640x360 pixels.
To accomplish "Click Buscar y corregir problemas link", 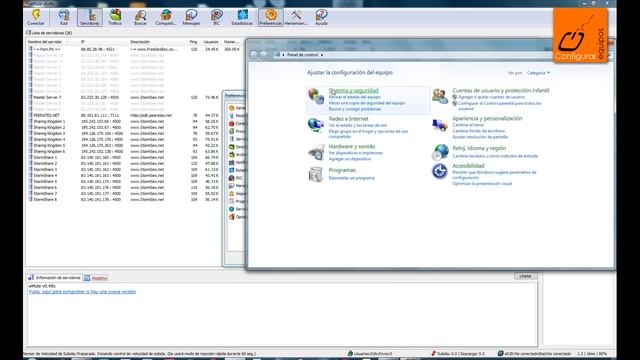I will [x=355, y=109].
